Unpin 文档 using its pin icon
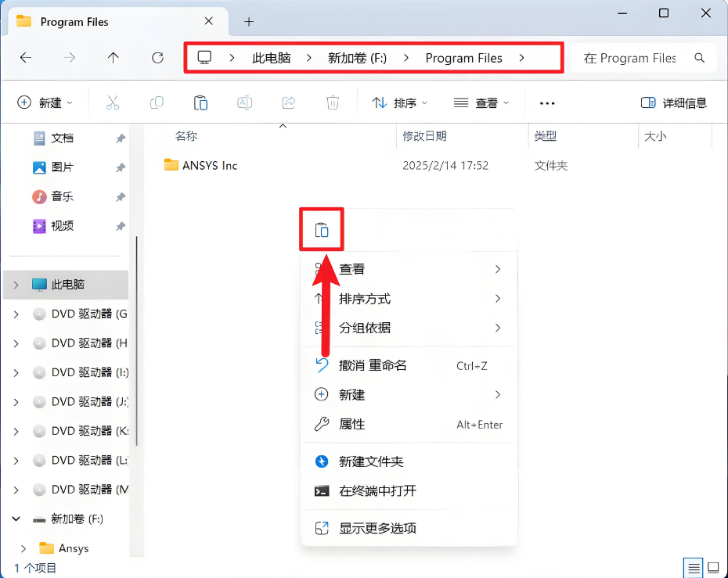 tap(121, 138)
